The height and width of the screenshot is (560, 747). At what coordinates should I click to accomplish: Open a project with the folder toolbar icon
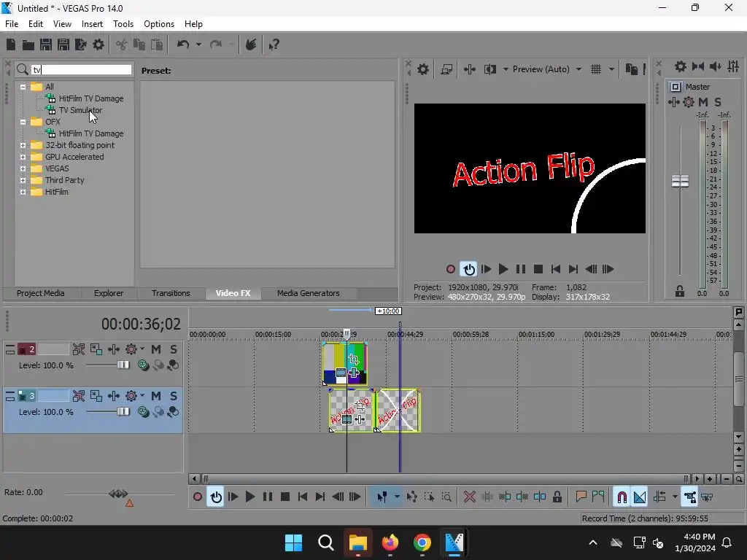(28, 44)
